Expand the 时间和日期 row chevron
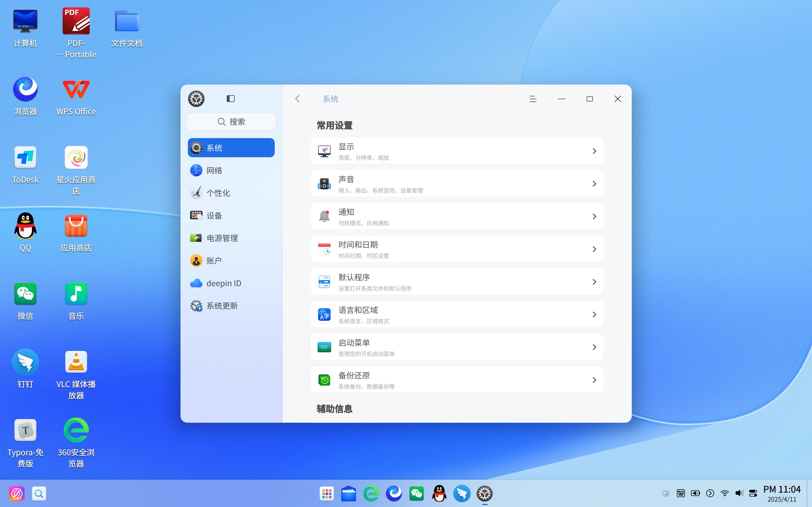The image size is (812, 507). click(594, 249)
